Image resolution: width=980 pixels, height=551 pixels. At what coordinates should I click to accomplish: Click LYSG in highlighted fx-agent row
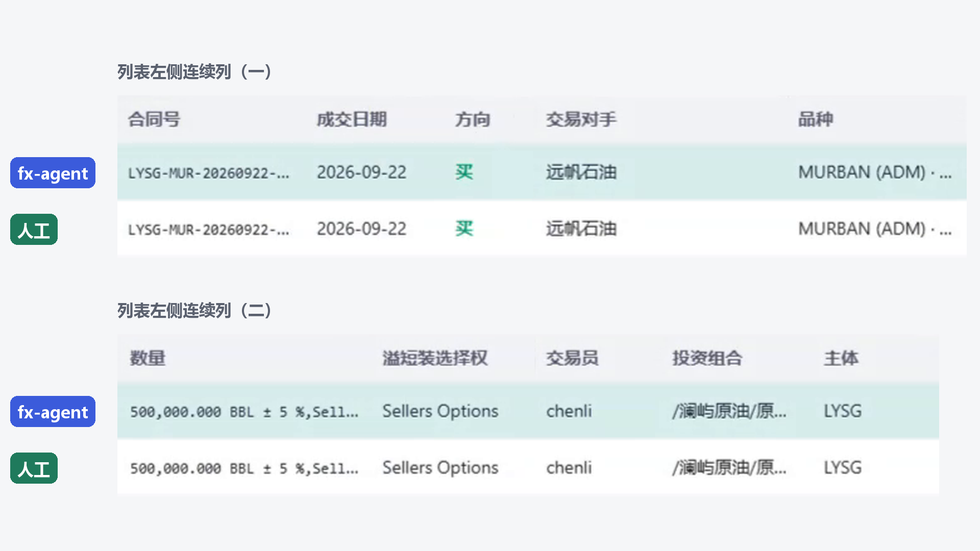843,411
